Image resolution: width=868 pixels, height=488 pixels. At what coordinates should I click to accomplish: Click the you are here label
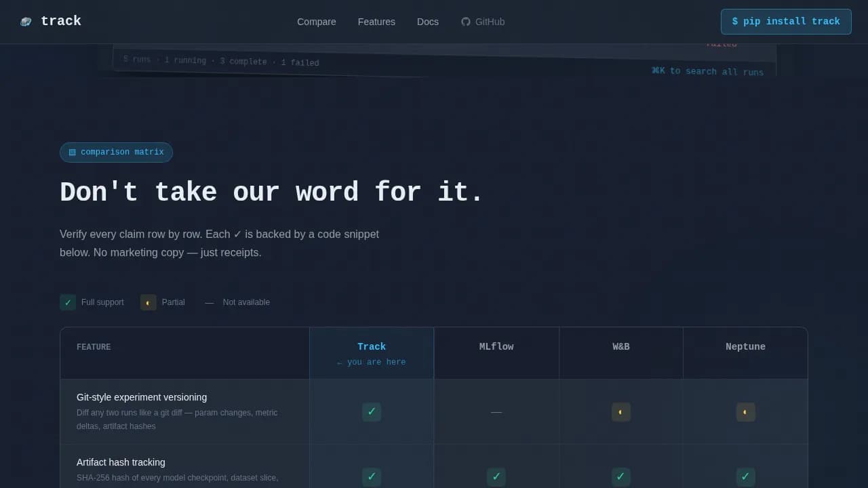(372, 362)
